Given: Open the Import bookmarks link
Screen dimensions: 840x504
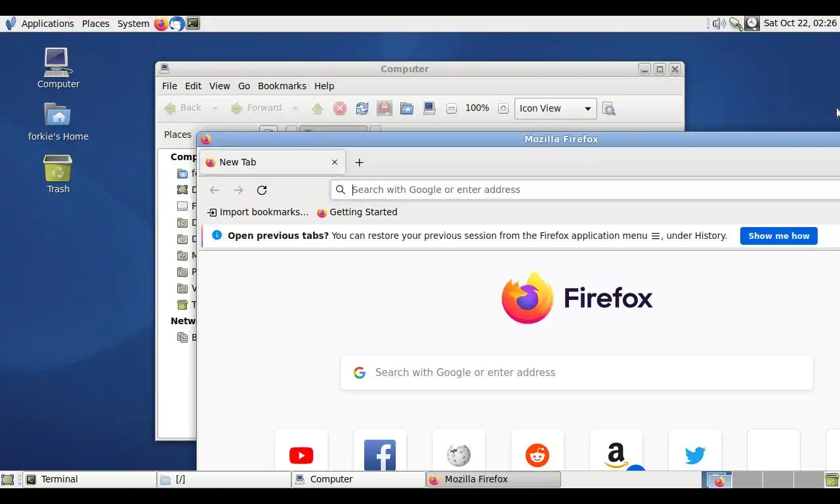Looking at the screenshot, I should point(258,213).
